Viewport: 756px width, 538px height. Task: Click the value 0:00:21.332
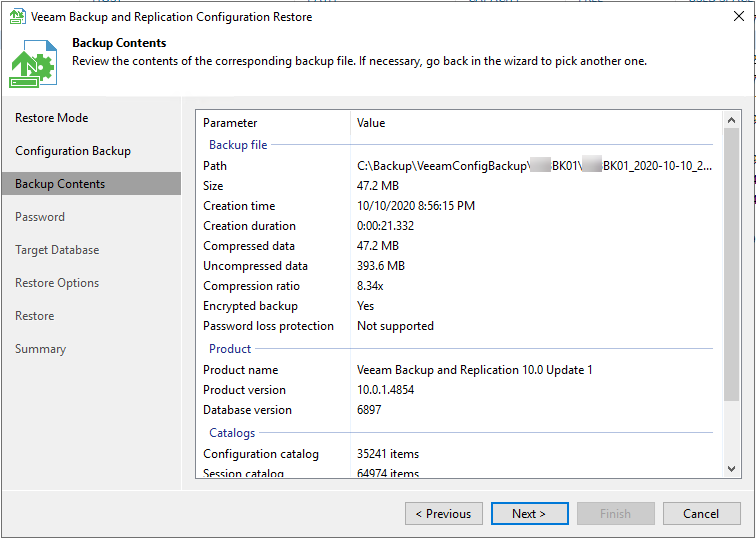[x=385, y=226]
